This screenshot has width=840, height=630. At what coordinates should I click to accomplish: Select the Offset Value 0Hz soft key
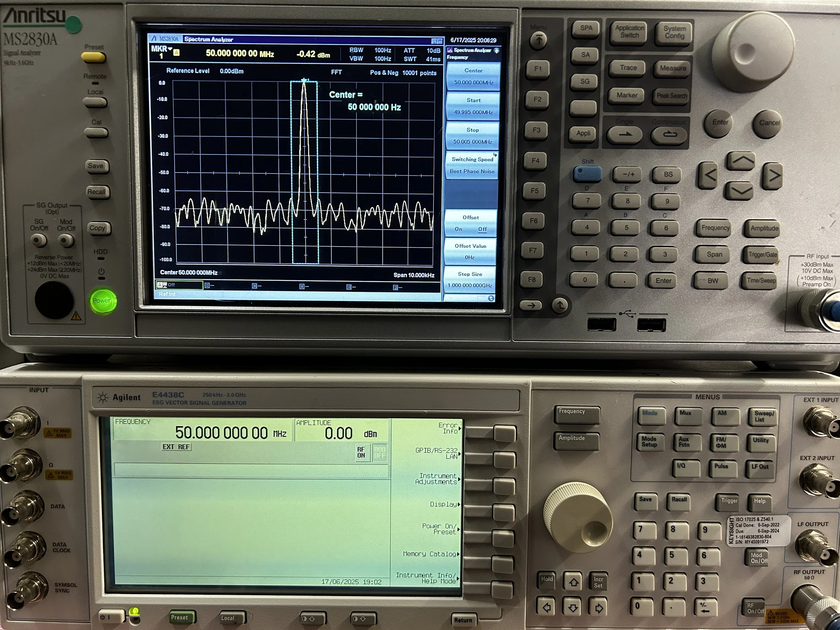[470, 251]
